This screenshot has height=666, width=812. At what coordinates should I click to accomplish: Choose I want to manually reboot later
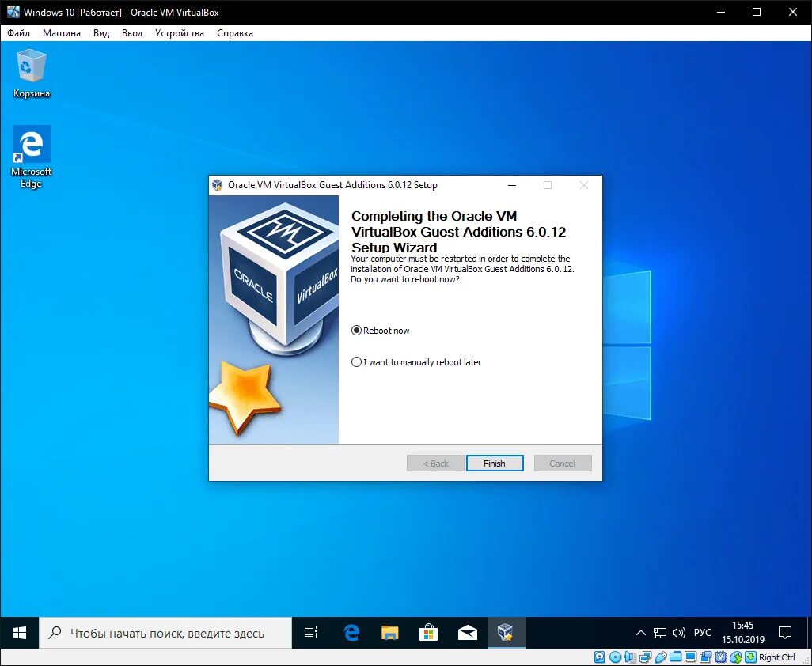coord(416,362)
